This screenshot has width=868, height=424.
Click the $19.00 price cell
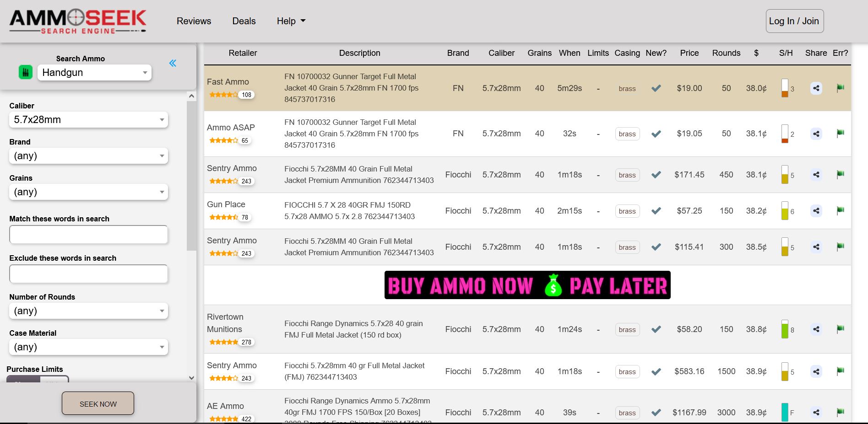pos(689,88)
